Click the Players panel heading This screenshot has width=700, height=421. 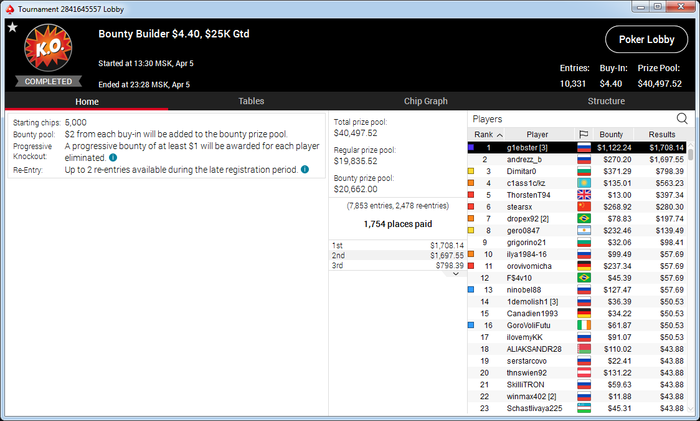point(487,119)
